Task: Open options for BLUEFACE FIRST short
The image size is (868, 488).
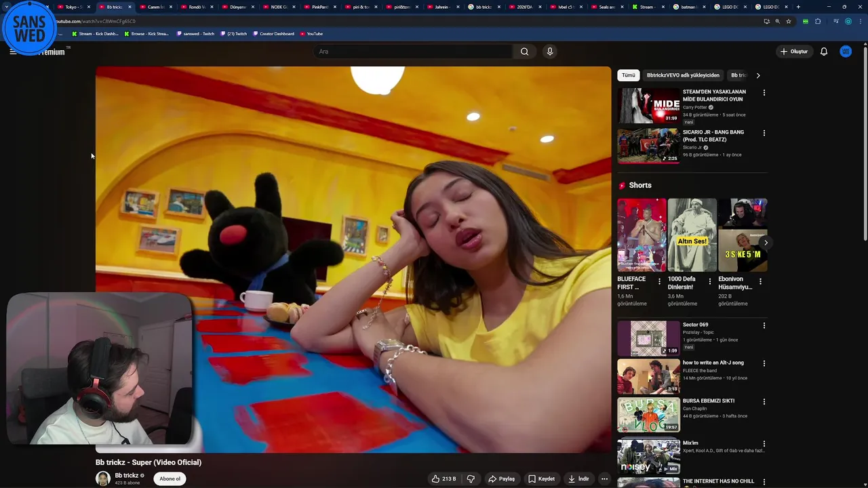Action: pyautogui.click(x=659, y=281)
